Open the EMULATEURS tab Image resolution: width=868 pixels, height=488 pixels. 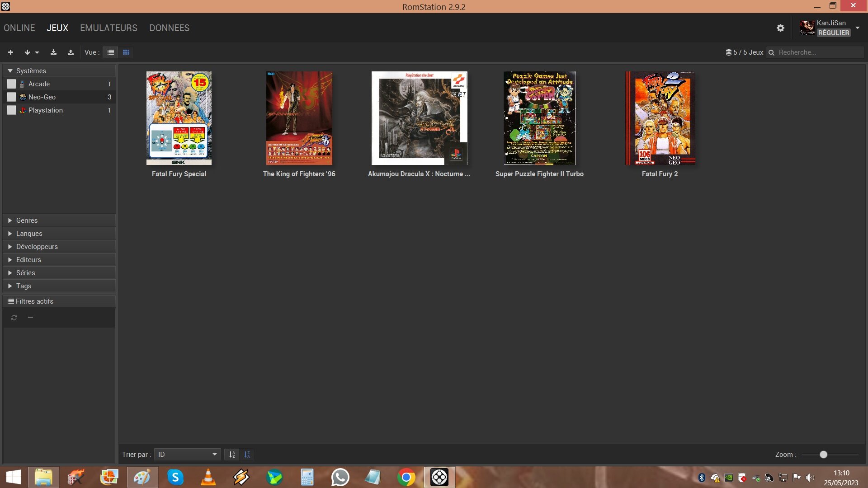(108, 28)
